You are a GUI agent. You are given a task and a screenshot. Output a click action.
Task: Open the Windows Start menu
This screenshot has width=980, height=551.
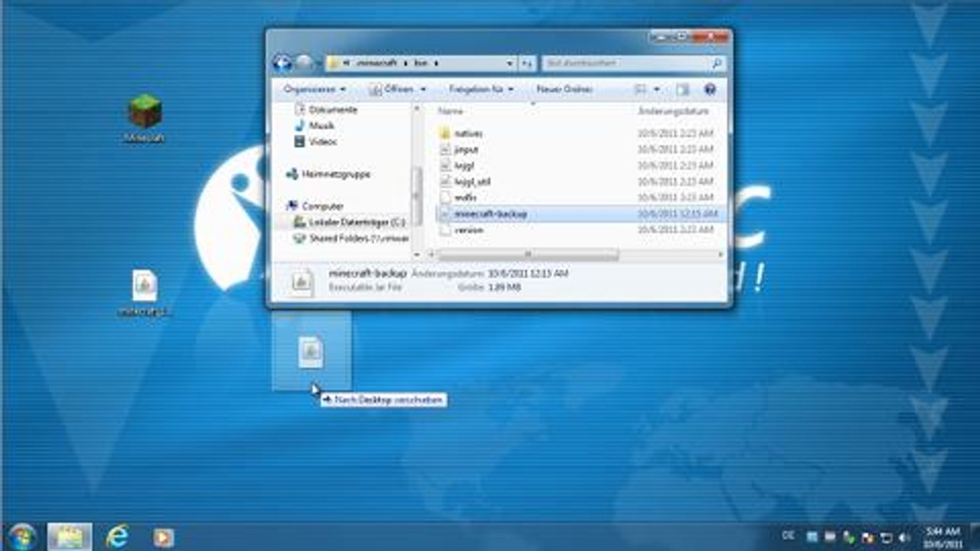click(22, 536)
